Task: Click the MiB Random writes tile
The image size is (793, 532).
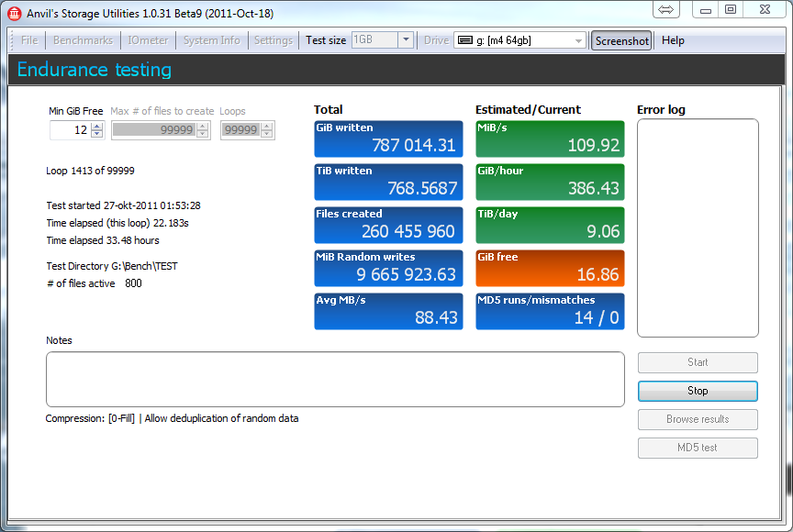Action: point(388,268)
